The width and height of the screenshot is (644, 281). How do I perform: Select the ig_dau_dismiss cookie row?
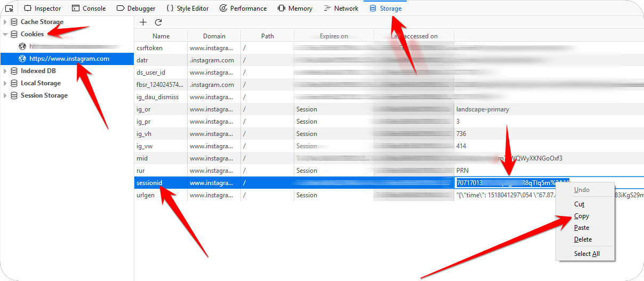point(389,97)
